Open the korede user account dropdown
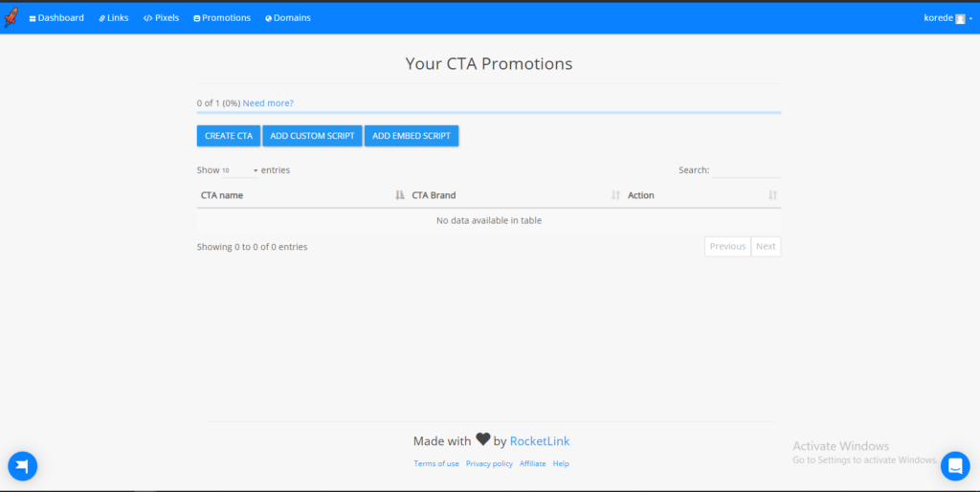 point(947,18)
